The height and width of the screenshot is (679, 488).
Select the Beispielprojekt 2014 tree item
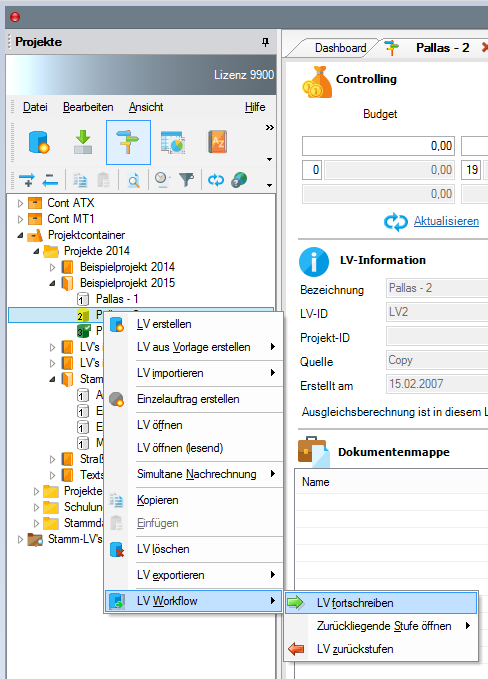pyautogui.click(x=127, y=267)
